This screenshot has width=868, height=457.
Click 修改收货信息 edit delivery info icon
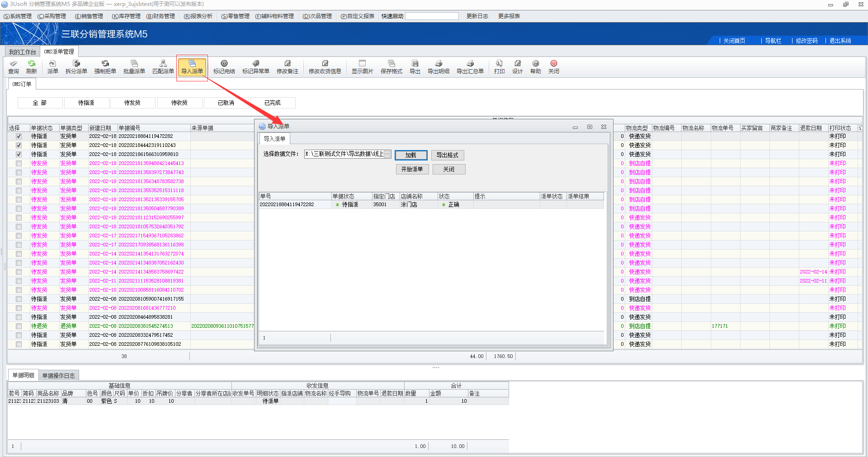(325, 67)
